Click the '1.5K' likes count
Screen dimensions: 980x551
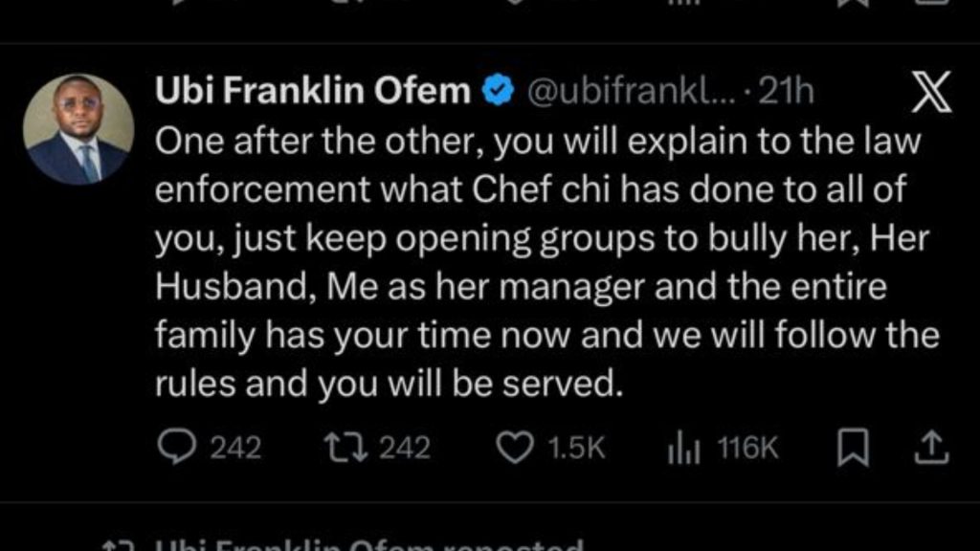coord(575,448)
